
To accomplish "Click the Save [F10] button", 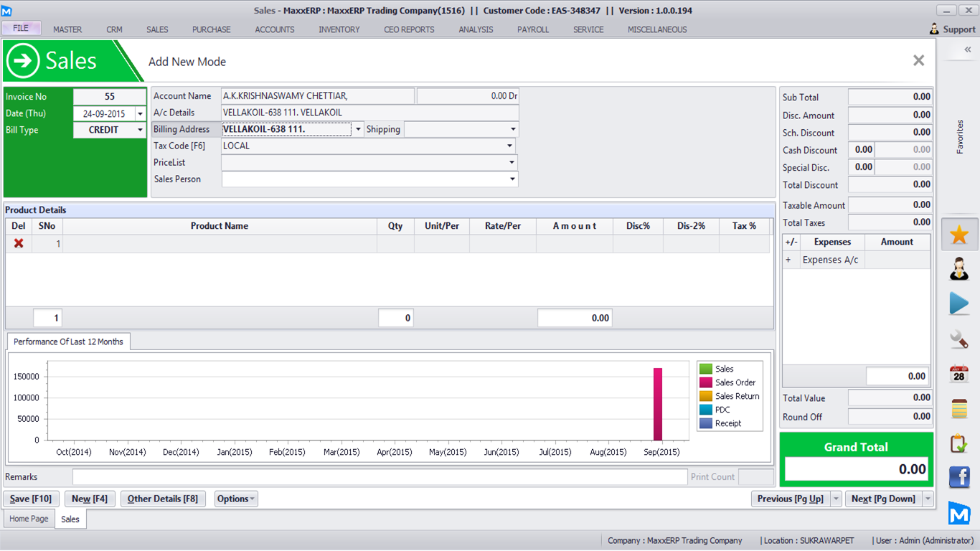I will (31, 499).
